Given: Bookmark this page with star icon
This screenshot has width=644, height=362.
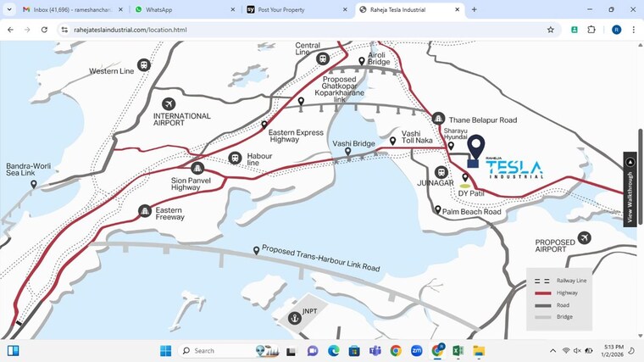Looking at the screenshot, I should [551, 30].
